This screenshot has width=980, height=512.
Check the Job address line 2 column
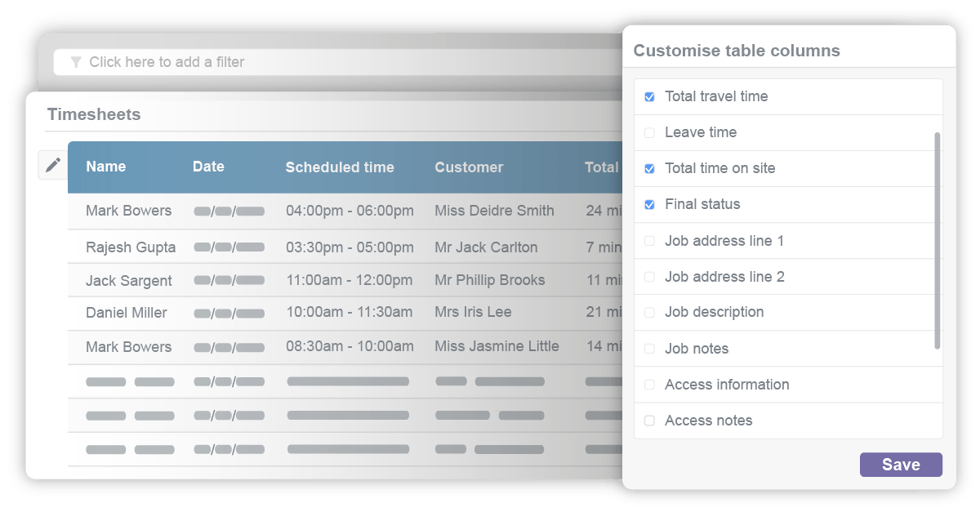(x=649, y=276)
